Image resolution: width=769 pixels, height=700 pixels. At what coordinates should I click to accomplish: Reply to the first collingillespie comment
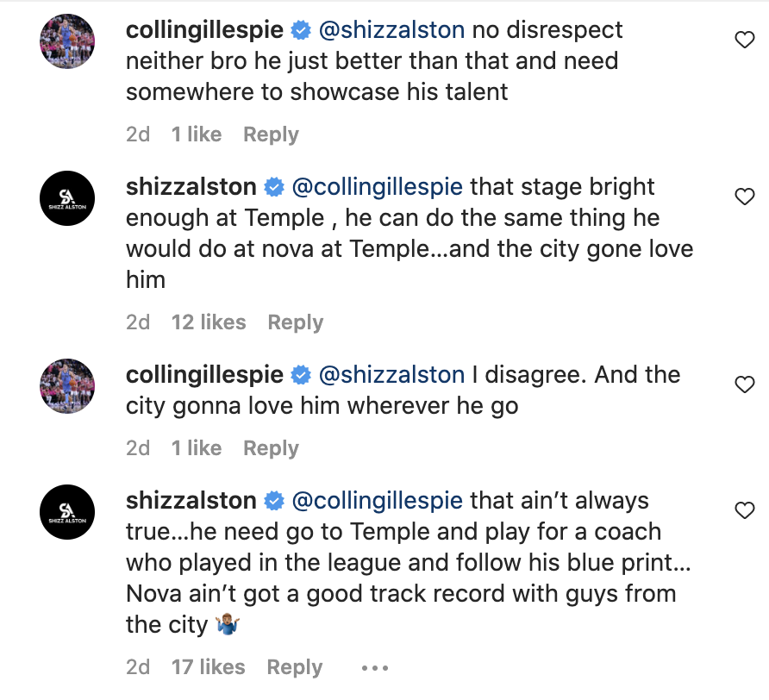(x=271, y=134)
